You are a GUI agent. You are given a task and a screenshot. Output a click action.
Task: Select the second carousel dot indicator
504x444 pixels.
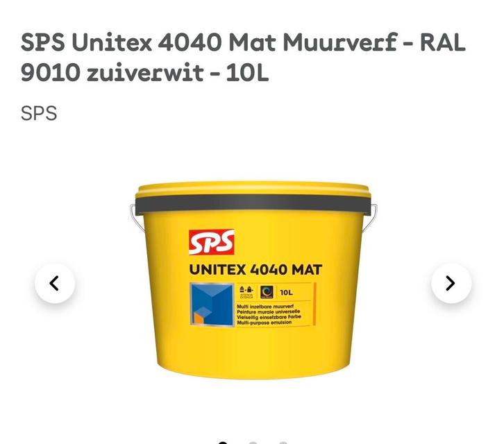pyautogui.click(x=253, y=443)
